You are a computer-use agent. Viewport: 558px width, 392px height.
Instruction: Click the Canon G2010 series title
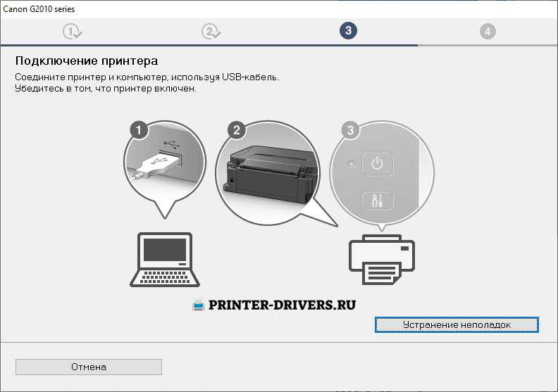tap(39, 9)
